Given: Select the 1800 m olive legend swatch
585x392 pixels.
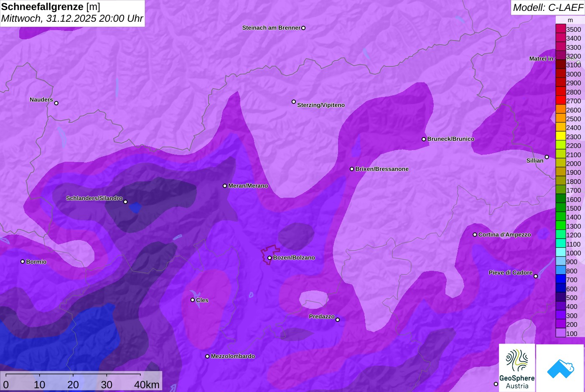Looking at the screenshot, I should point(560,181).
